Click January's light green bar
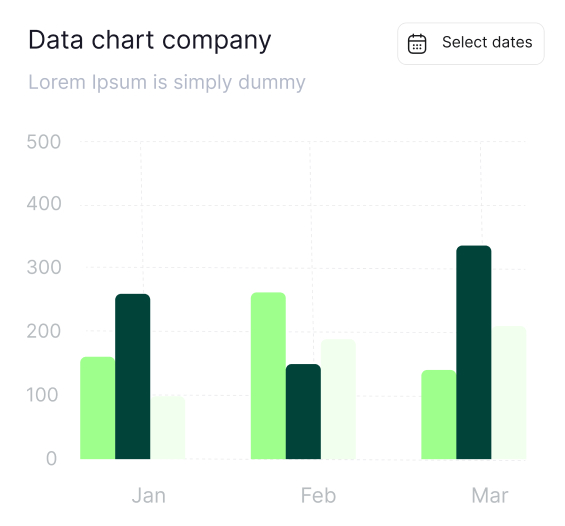This screenshot has height=526, width=565. click(98, 408)
